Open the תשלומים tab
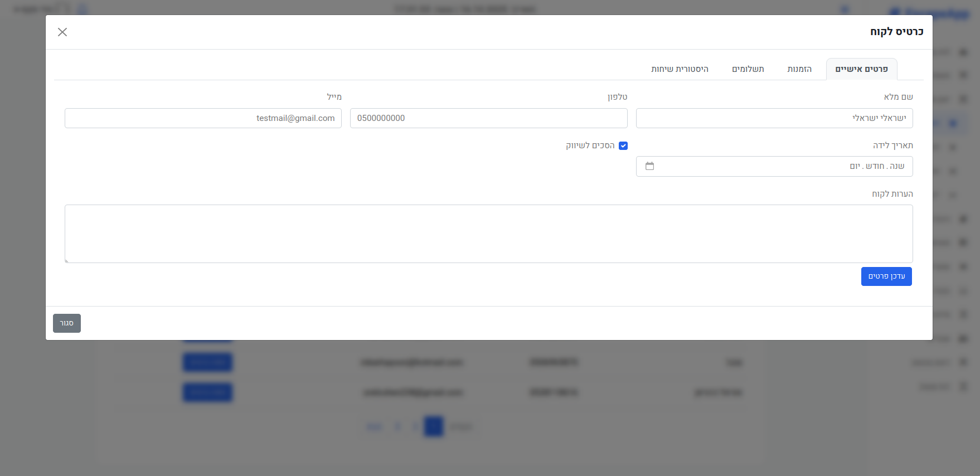 tap(748, 69)
